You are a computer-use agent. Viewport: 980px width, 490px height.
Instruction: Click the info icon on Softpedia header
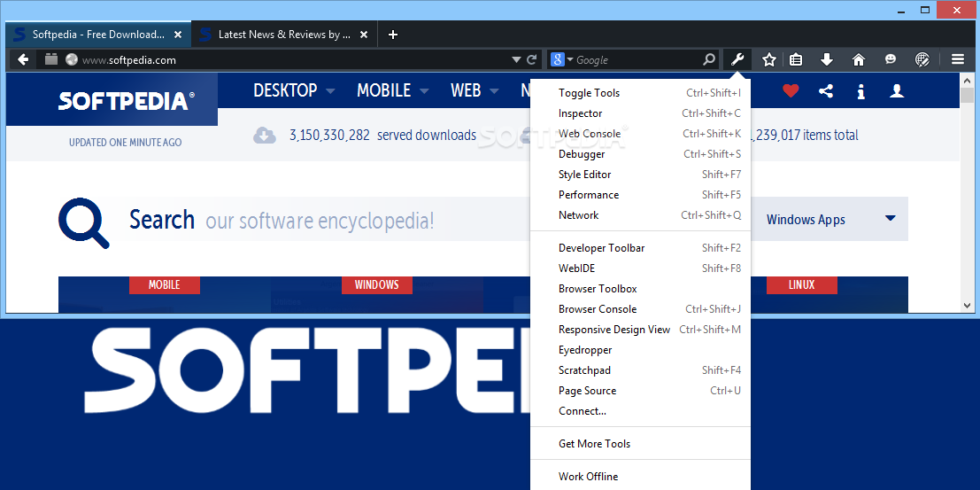click(860, 91)
